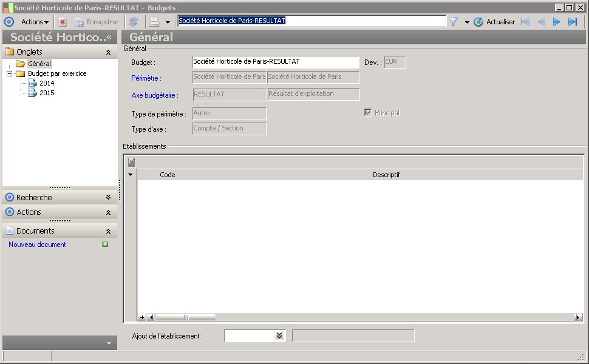Click the Actualiser refresh button
This screenshot has width=589, height=364.
click(x=494, y=22)
